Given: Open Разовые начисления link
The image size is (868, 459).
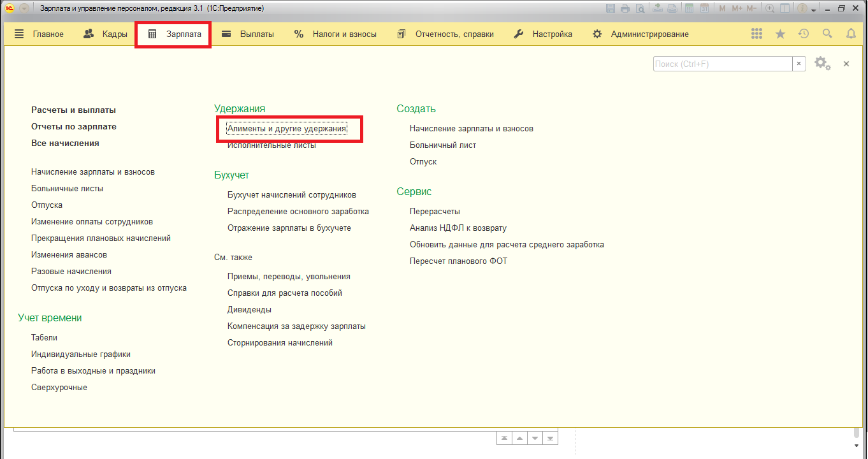Looking at the screenshot, I should click(71, 271).
